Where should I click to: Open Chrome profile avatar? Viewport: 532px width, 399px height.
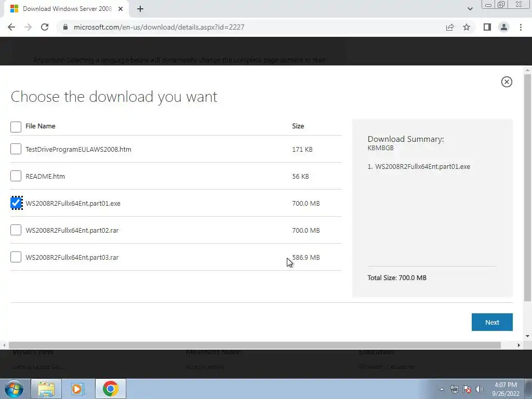(x=504, y=27)
